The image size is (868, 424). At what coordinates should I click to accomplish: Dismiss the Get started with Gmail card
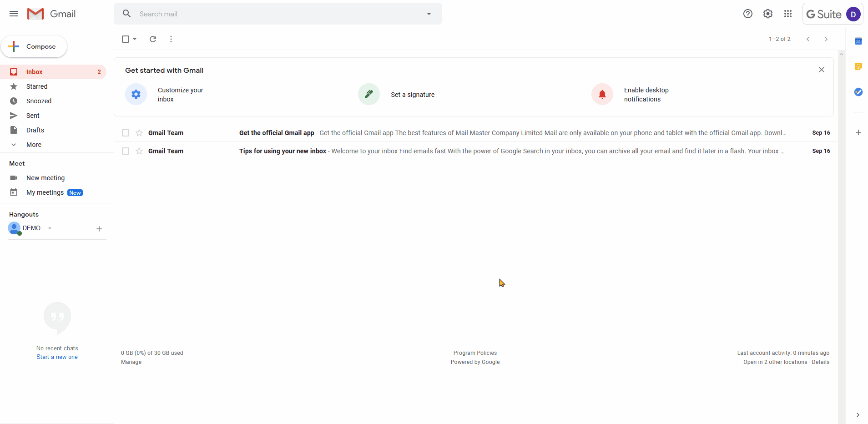click(822, 70)
